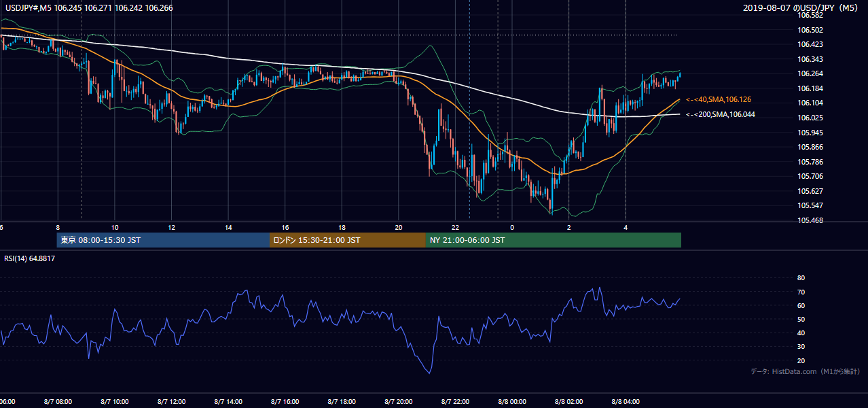Viewport: 868px width, 408px height.
Task: Click the hour label 16 under the price chart
Action: (x=285, y=228)
